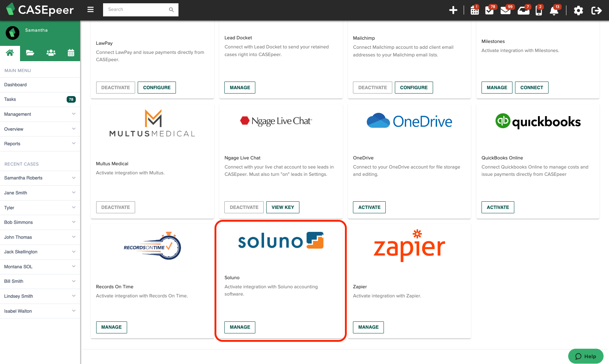
Task: Select the folder cases tab icon
Action: tap(30, 53)
